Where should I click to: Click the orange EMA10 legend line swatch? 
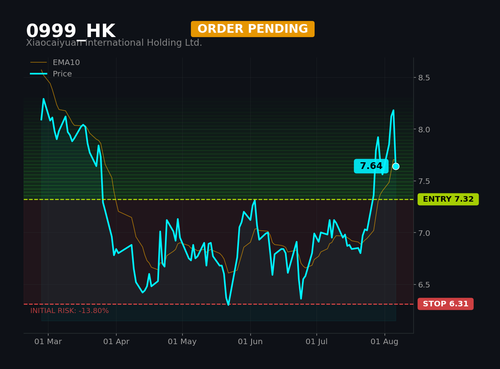pyautogui.click(x=38, y=62)
